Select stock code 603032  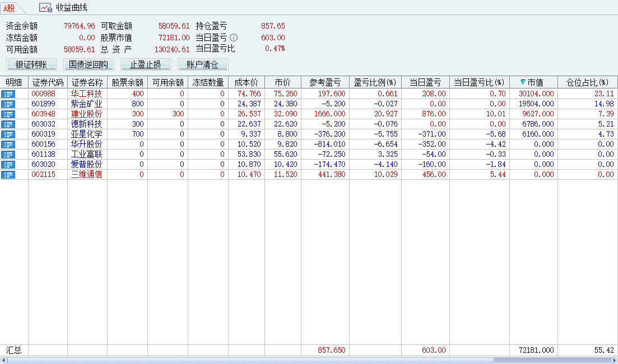point(43,124)
